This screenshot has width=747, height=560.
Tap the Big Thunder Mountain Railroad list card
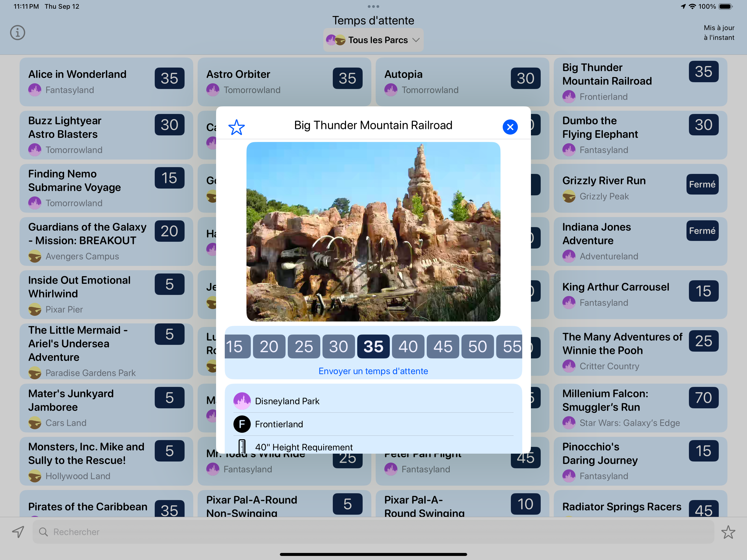pyautogui.click(x=640, y=82)
